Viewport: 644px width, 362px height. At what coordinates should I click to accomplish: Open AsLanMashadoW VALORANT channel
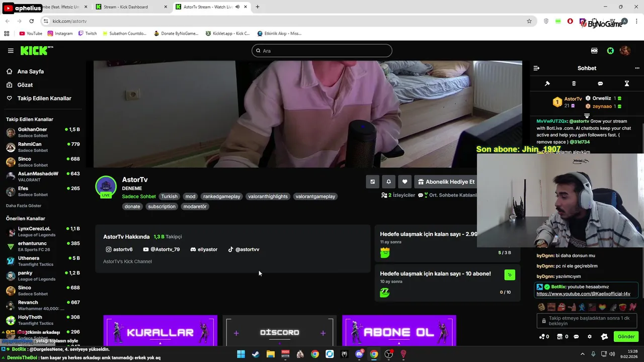click(x=43, y=176)
